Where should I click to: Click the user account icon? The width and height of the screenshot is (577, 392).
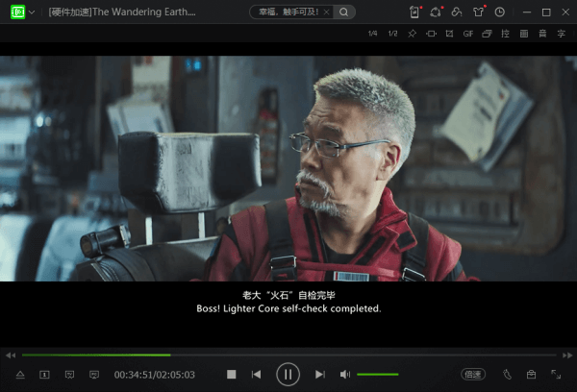(x=457, y=12)
